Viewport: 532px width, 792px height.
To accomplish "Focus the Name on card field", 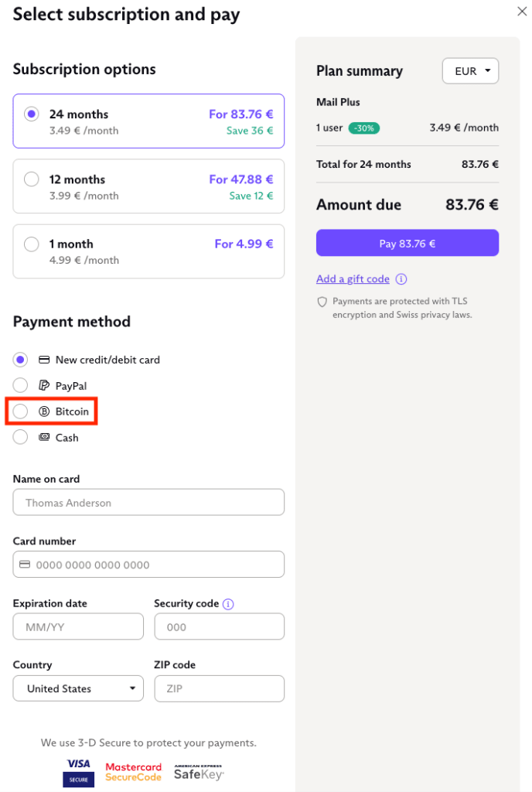I will [148, 503].
